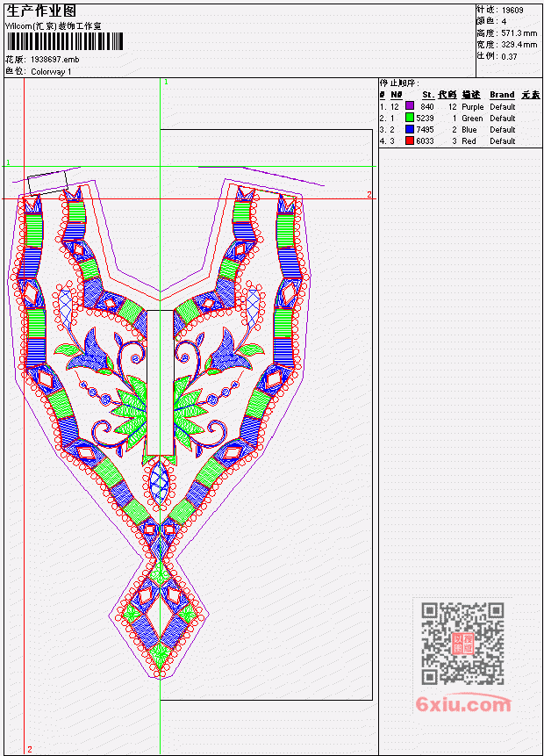544x756 pixels.
Task: Click the green color swatch in stop row 2
Action: click(410, 118)
